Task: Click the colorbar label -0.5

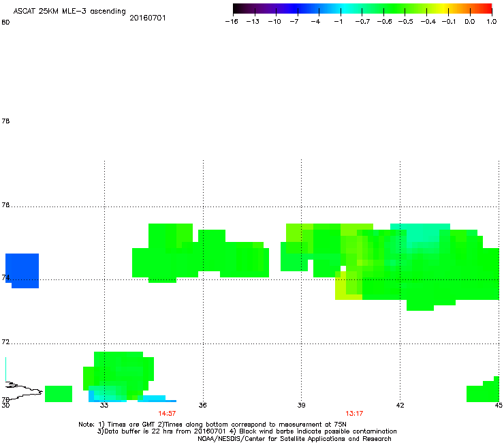Action: coord(406,22)
